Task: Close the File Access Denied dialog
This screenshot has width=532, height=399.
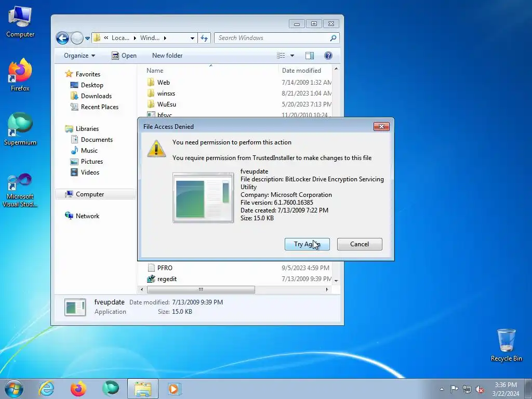Action: (x=381, y=127)
